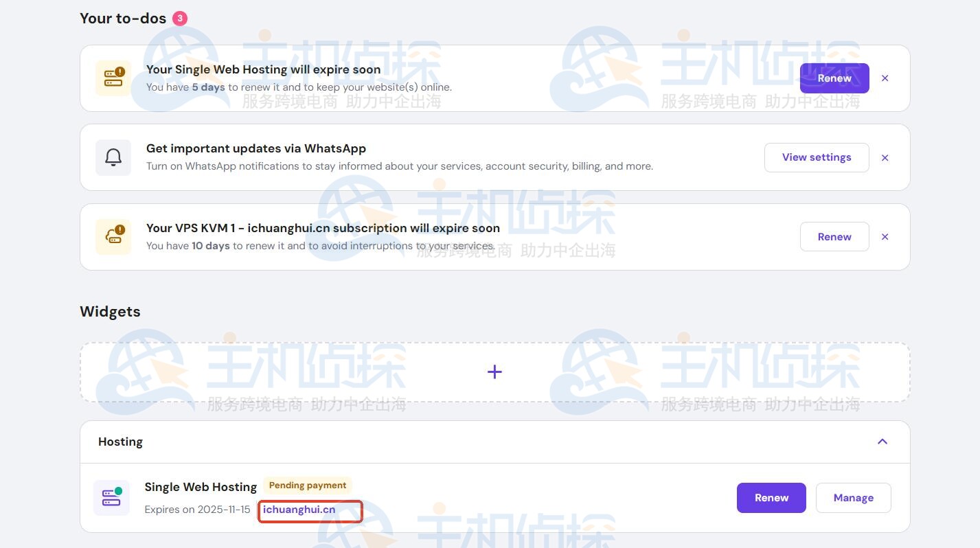The height and width of the screenshot is (548, 980).
Task: Click the WhatsApp notification bell icon
Action: pyautogui.click(x=113, y=157)
